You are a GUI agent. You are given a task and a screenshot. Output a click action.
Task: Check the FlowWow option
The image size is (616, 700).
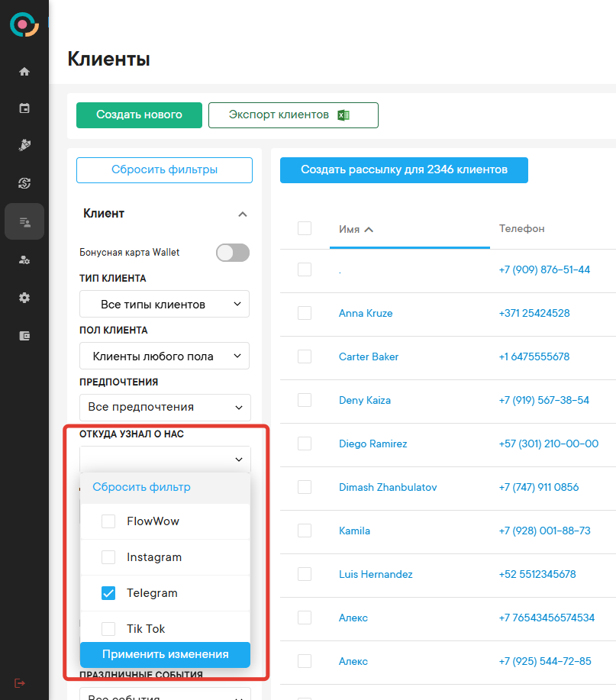pyautogui.click(x=108, y=521)
